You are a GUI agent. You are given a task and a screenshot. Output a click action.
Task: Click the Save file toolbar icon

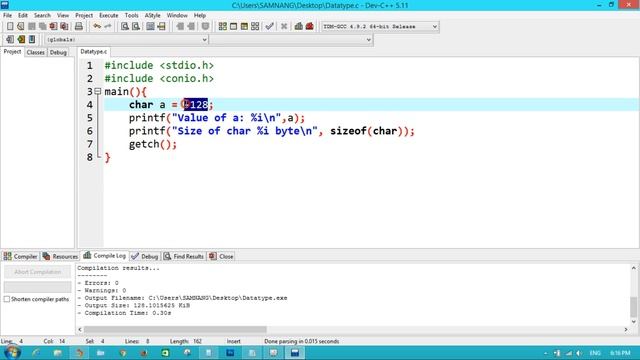(x=31, y=26)
